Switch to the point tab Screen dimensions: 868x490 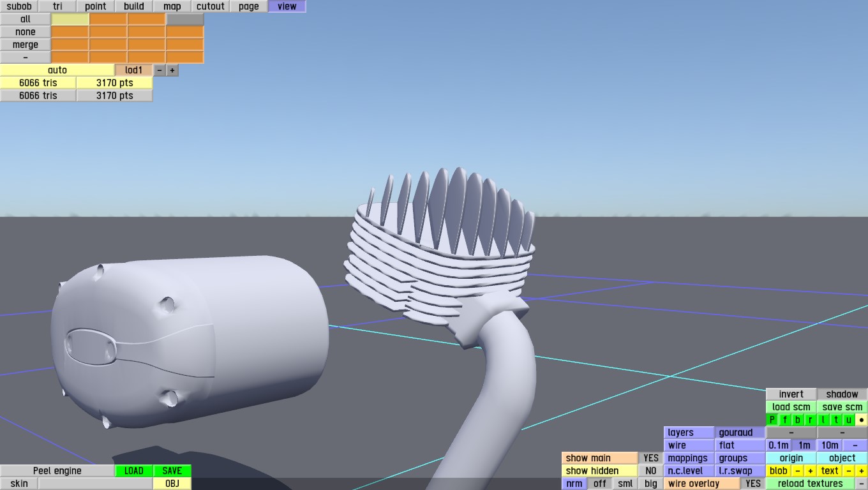[96, 6]
